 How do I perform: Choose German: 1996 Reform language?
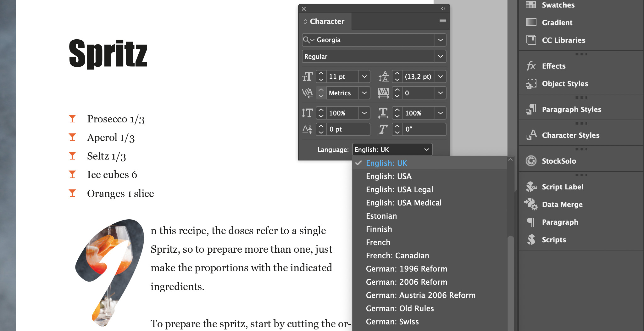pyautogui.click(x=430, y=269)
